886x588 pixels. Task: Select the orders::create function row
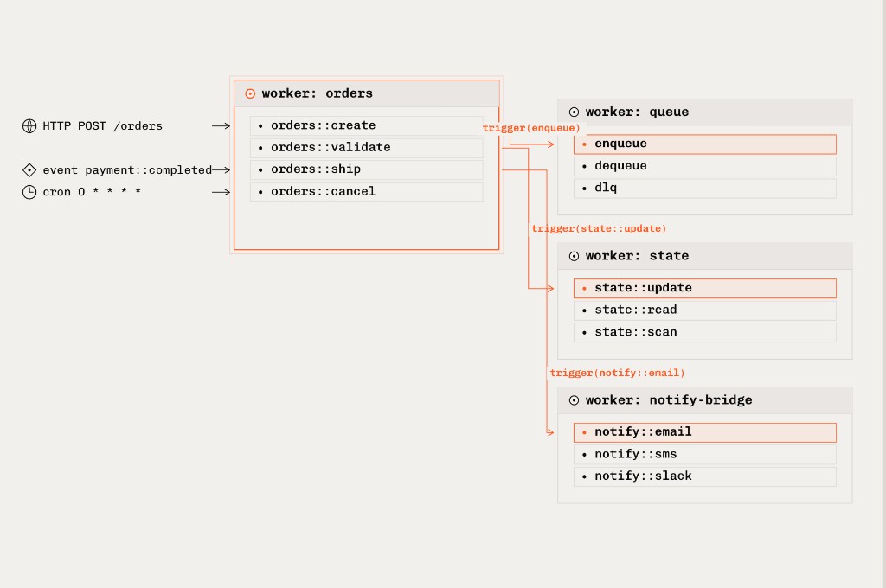pyautogui.click(x=367, y=125)
